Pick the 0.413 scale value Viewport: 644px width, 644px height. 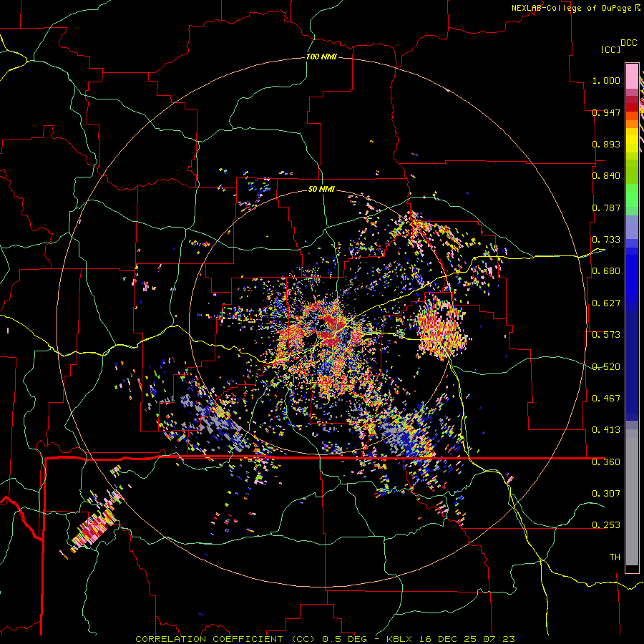pos(606,430)
